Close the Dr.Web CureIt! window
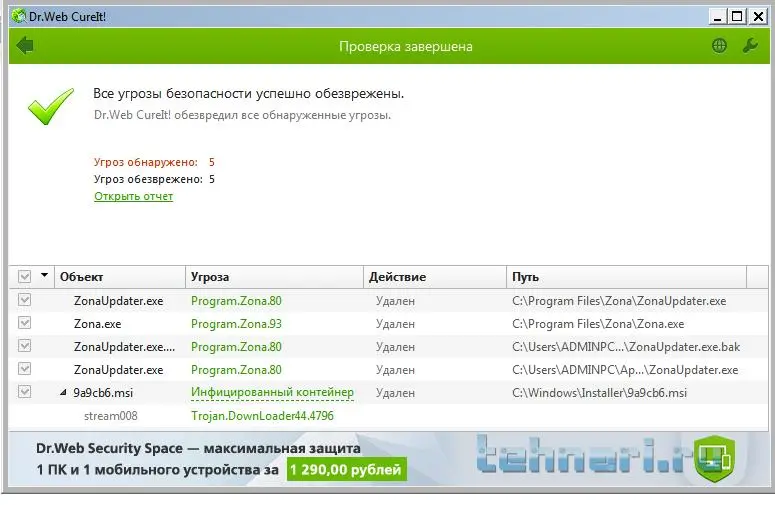775x505 pixels. 758,16
